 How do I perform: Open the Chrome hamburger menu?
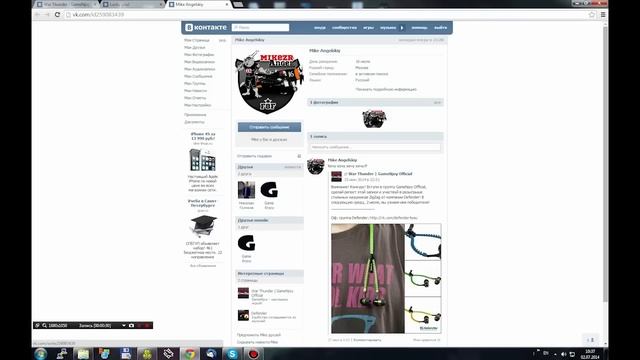[x=603, y=15]
